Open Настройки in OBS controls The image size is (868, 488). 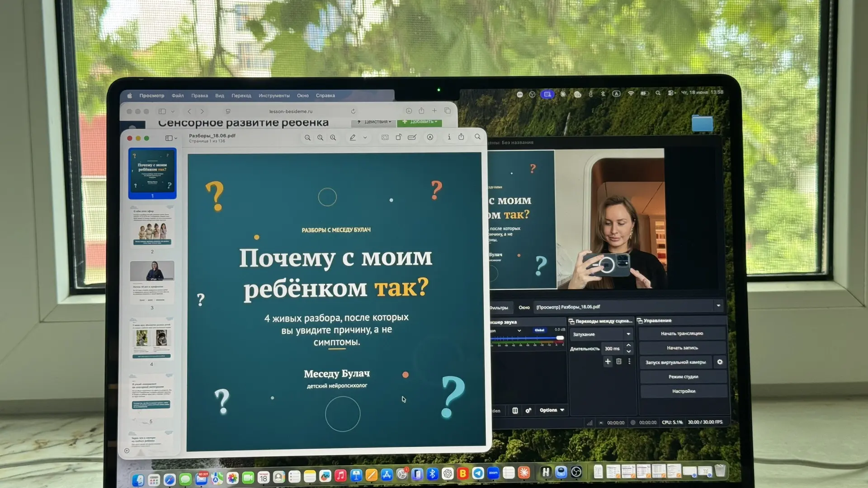684,391
